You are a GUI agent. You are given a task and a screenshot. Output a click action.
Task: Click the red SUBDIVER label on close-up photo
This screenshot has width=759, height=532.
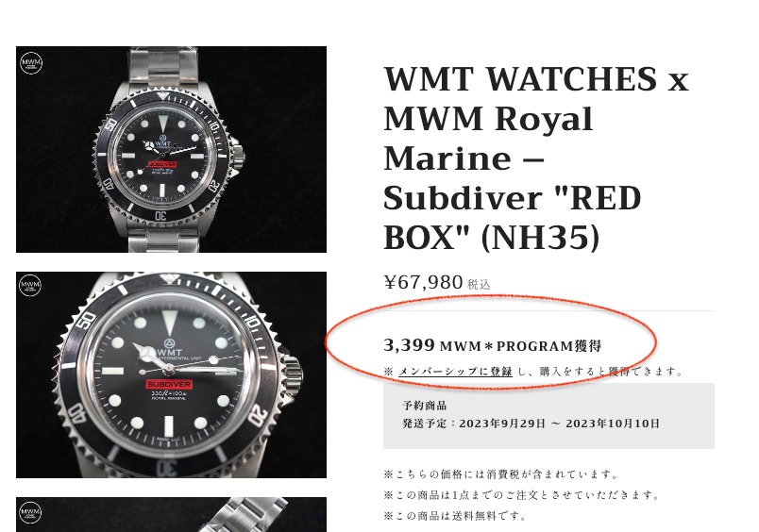(x=169, y=384)
